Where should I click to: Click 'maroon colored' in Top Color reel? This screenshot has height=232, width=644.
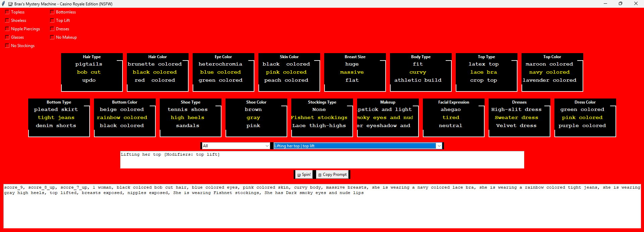[549, 64]
